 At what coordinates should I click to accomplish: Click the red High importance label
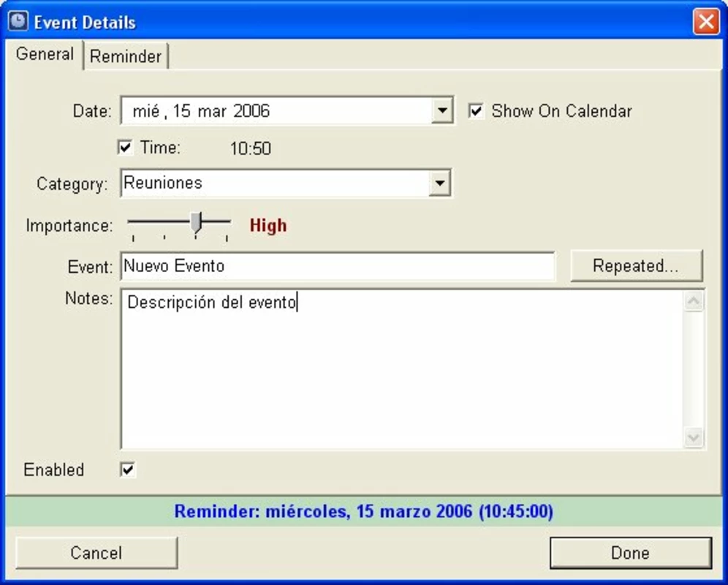[268, 225]
